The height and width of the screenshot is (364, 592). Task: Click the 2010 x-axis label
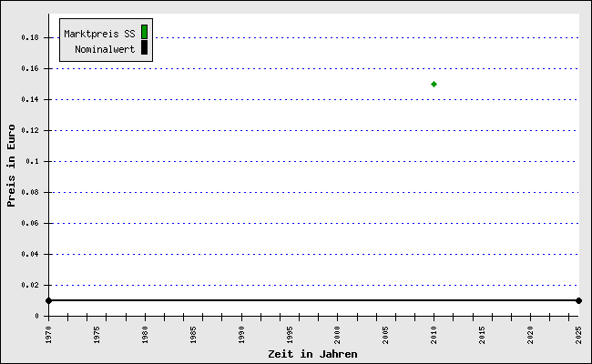(434, 335)
